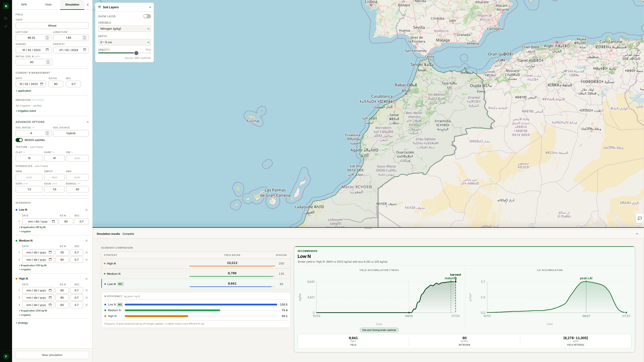Remove the Low N scenario
Screen dimensions: 644x362
coord(87,210)
